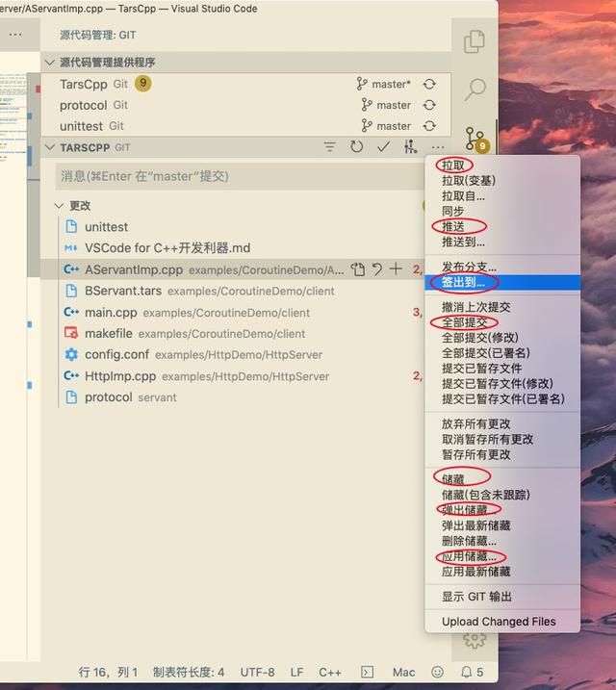The image size is (616, 690).
Task: Click the Manage gear icon in activity bar
Action: [x=475, y=640]
